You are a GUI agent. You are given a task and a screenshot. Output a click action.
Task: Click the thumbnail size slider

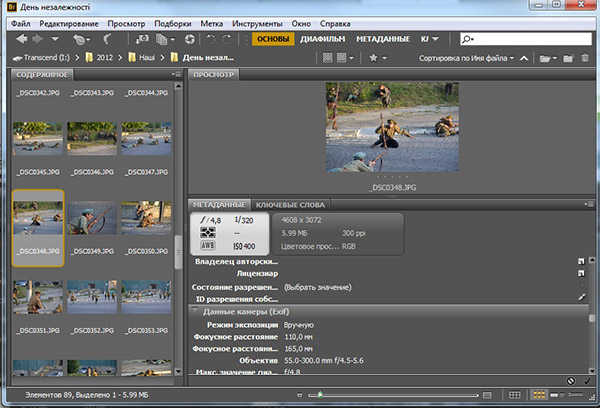pos(320,396)
